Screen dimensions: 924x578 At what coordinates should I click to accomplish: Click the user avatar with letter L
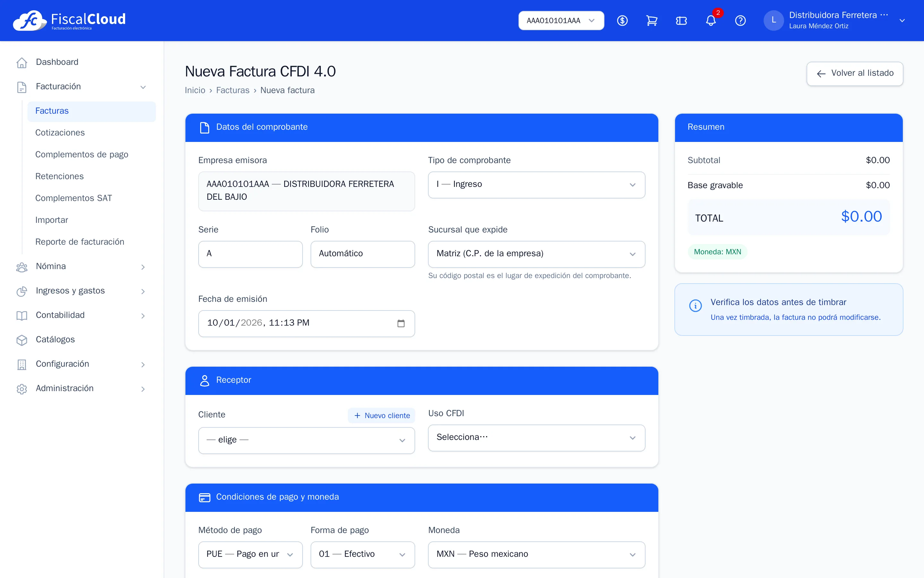point(774,21)
